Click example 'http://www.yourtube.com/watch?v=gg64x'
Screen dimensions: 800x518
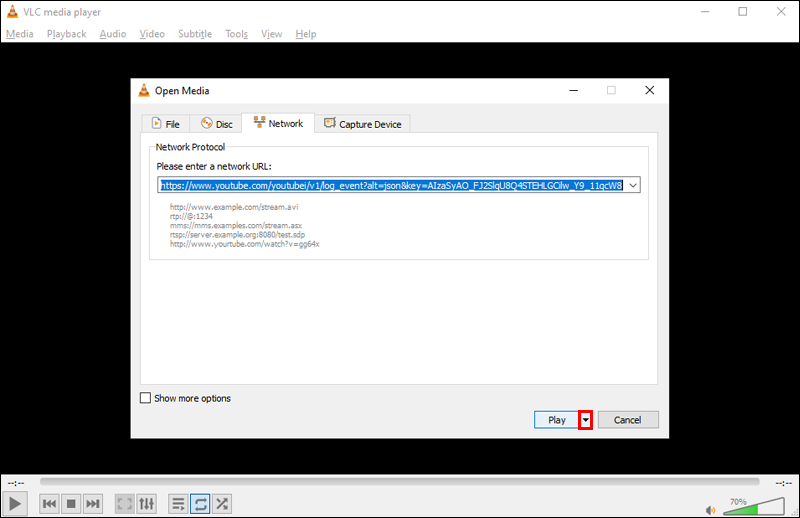click(x=244, y=244)
